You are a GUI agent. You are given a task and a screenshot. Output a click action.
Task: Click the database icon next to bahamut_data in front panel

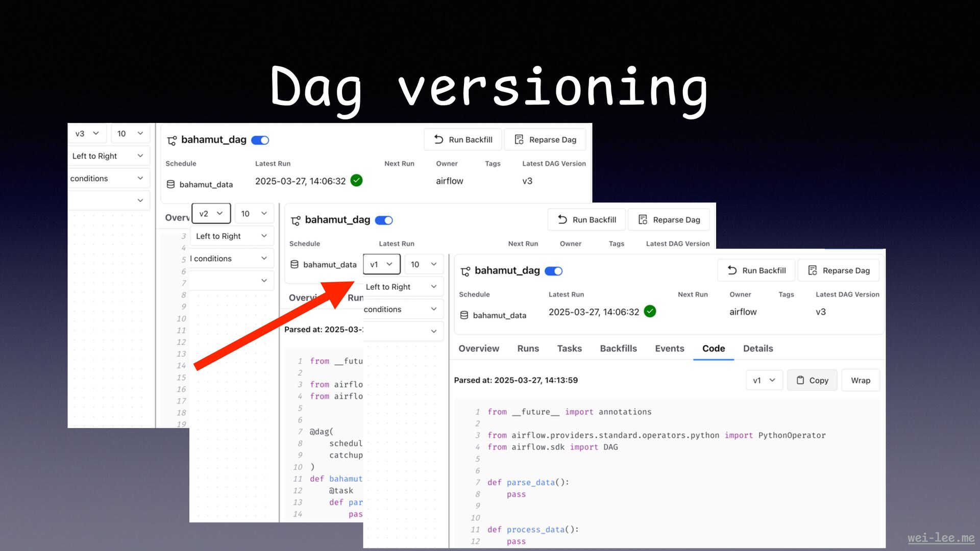tap(464, 315)
